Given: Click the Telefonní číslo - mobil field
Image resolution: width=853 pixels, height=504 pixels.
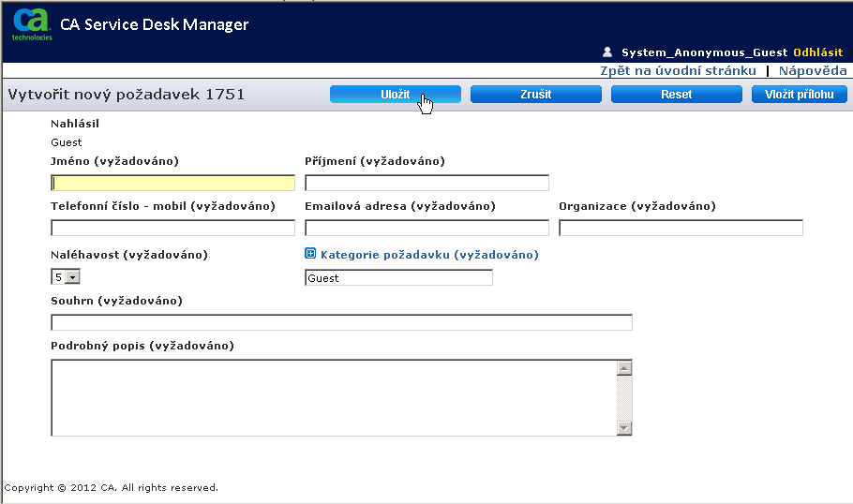Looking at the screenshot, I should pyautogui.click(x=173, y=228).
